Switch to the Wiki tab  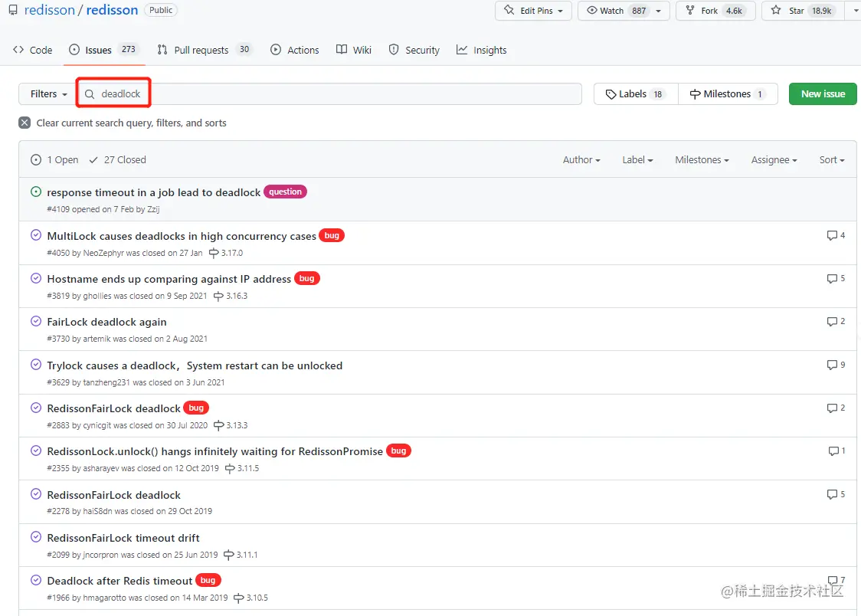pos(354,50)
